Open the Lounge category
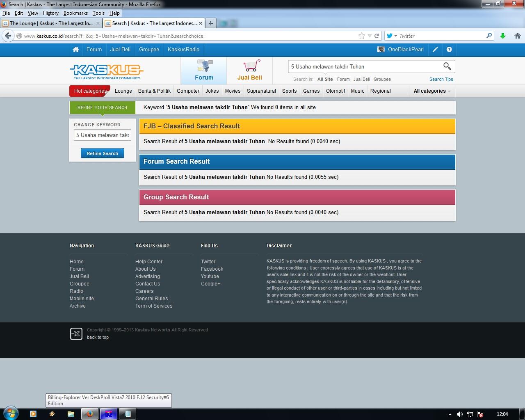Screen dimensions: 525x420 click(123, 91)
